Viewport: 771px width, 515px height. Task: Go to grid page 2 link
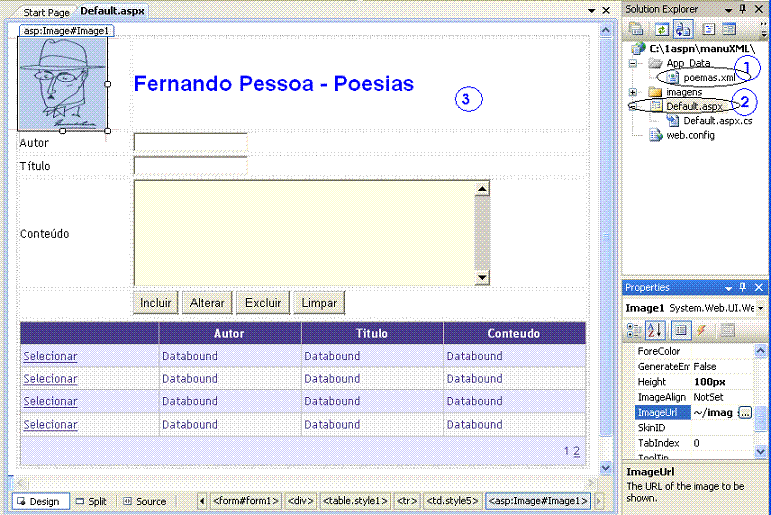(576, 451)
